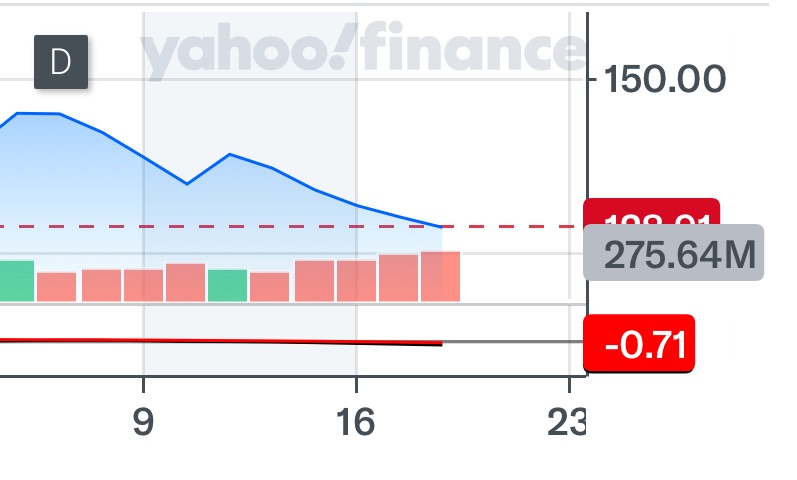Click the yahoo!finance watermark logo

[x=360, y=54]
